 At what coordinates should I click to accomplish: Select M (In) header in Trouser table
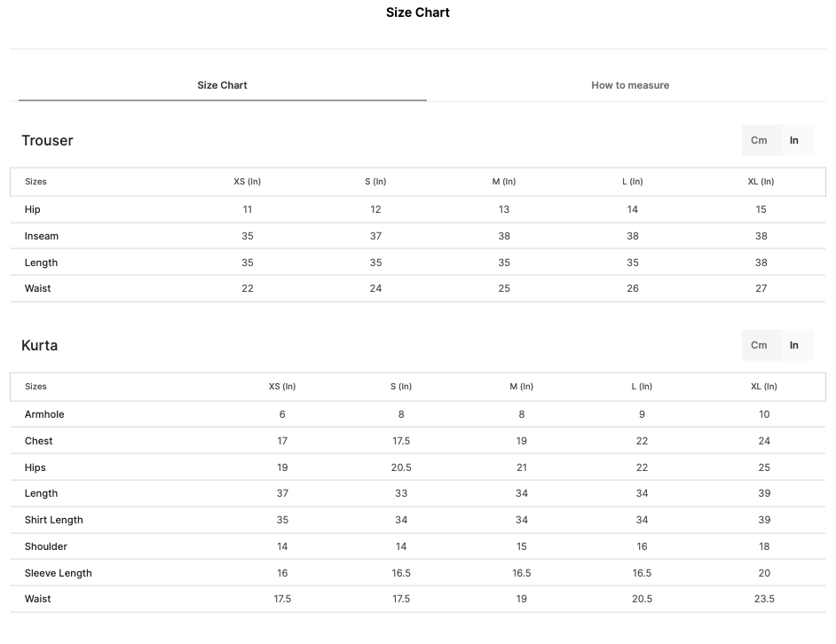tap(504, 181)
